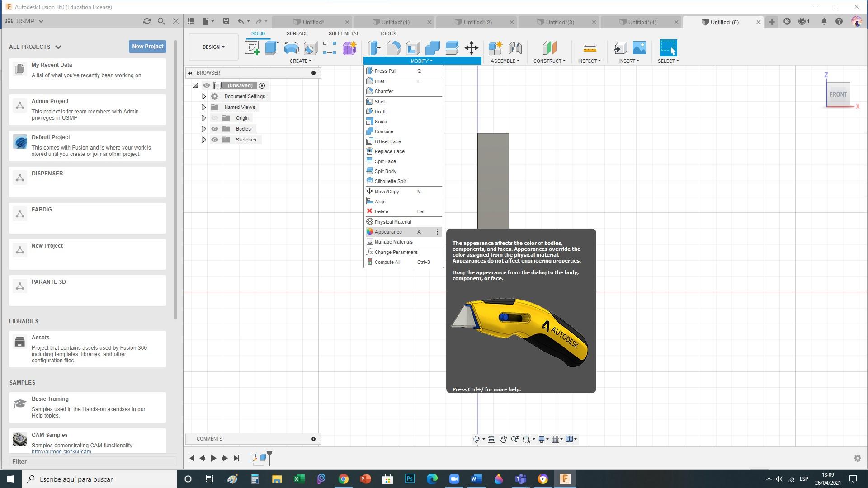Select the Offset Face tool

(387, 141)
